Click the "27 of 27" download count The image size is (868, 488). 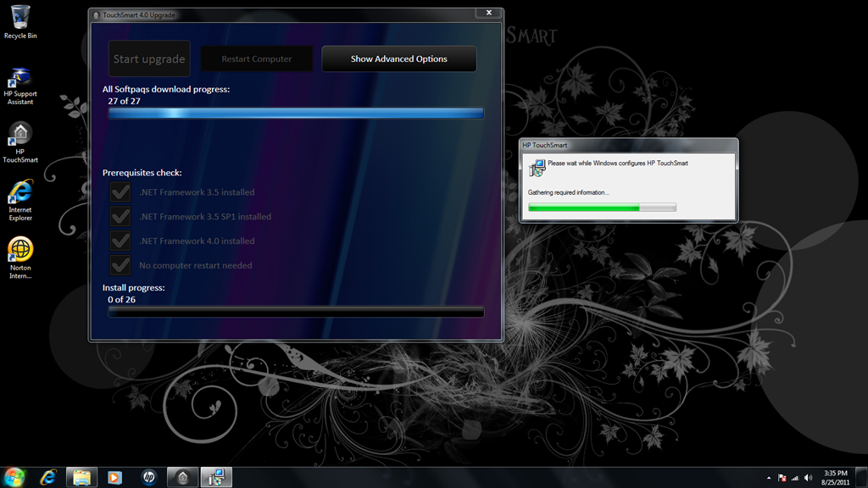pyautogui.click(x=124, y=102)
